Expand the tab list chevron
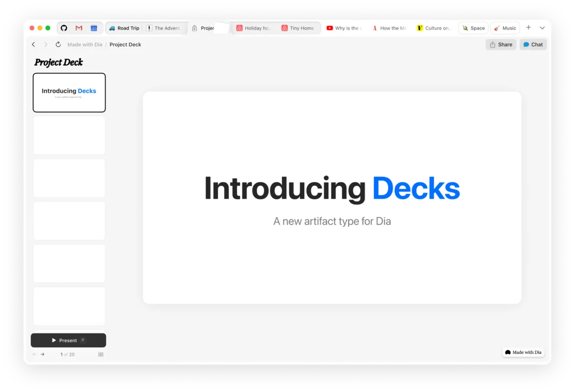The width and height of the screenshot is (575, 392). (x=542, y=28)
